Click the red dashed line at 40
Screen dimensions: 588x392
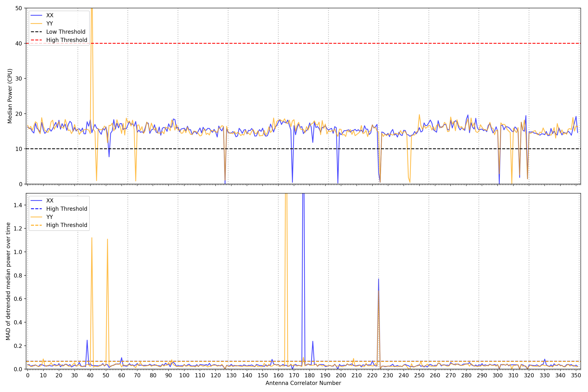pos(300,43)
